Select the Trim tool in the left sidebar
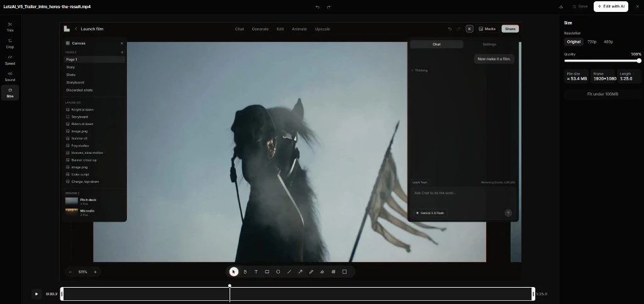 click(10, 27)
